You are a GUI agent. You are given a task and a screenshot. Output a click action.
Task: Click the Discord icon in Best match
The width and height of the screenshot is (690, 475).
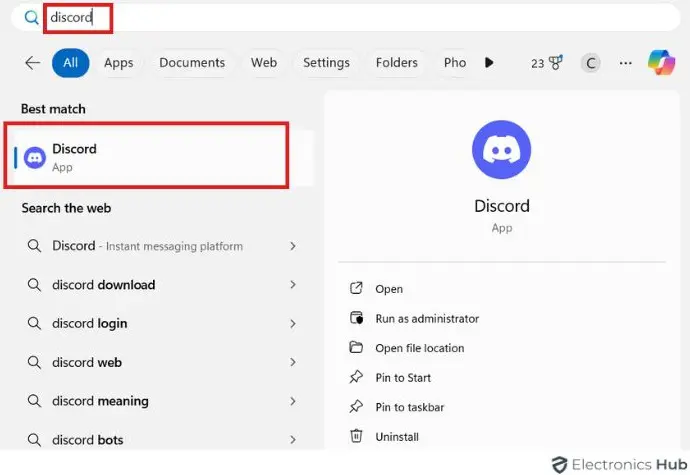coord(35,158)
